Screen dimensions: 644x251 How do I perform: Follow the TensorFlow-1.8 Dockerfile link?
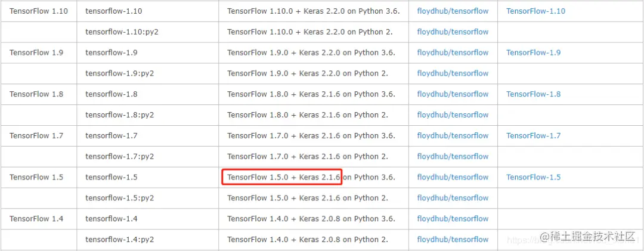[533, 94]
